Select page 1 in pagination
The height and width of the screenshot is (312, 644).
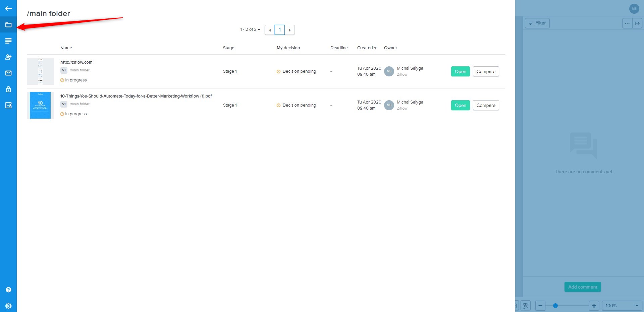pyautogui.click(x=280, y=30)
